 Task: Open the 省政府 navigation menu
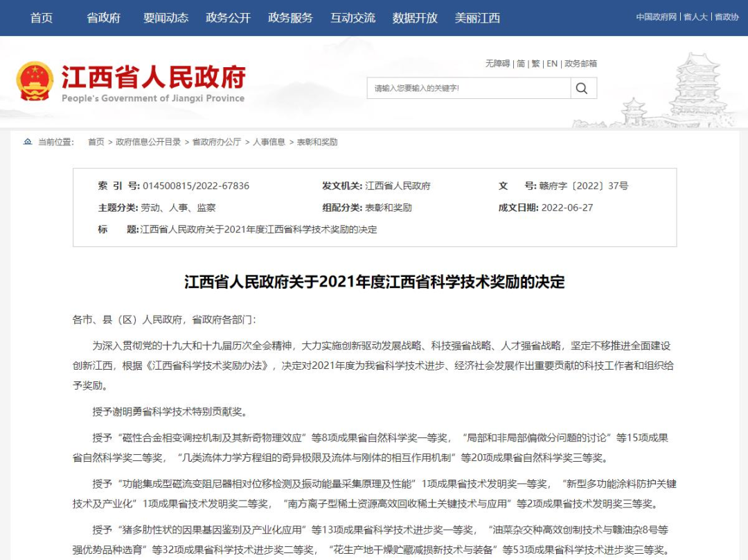(x=104, y=18)
